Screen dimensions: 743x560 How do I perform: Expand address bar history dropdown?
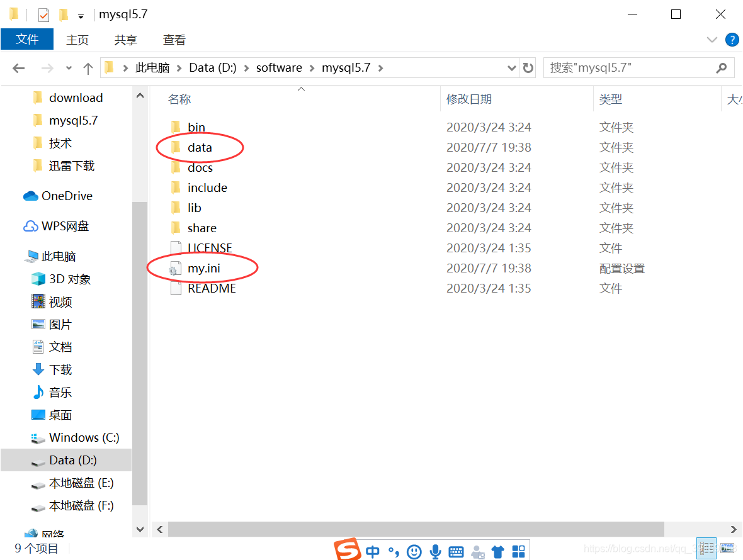[511, 68]
